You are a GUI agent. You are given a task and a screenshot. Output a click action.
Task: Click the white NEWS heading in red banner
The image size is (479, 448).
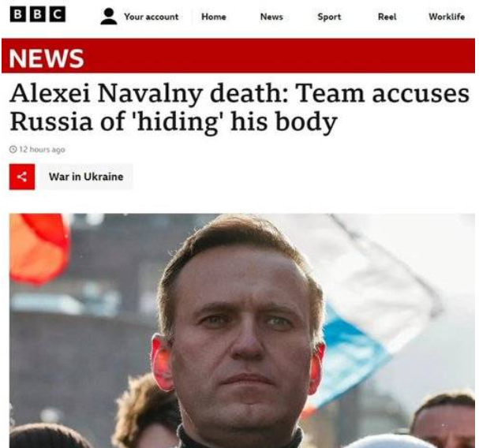click(x=47, y=58)
